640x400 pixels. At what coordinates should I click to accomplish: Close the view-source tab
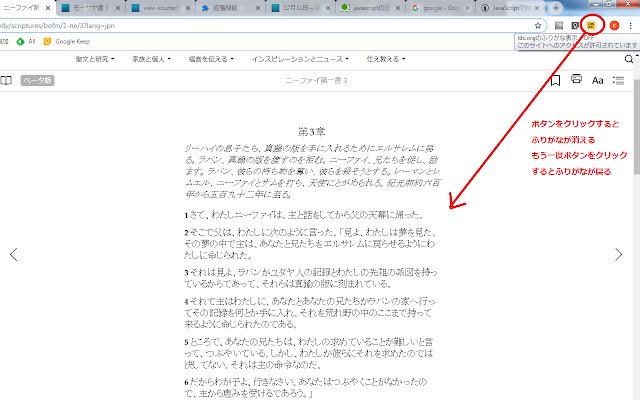coord(188,8)
